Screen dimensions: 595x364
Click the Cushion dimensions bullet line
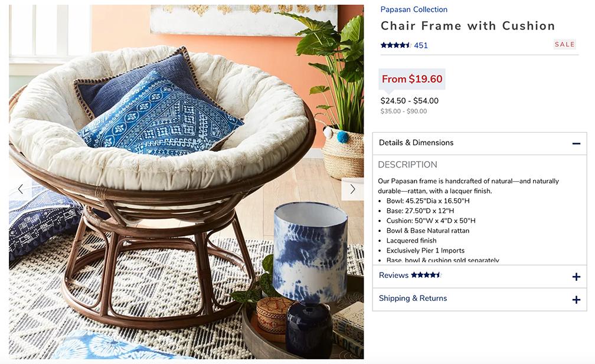pyautogui.click(x=431, y=221)
